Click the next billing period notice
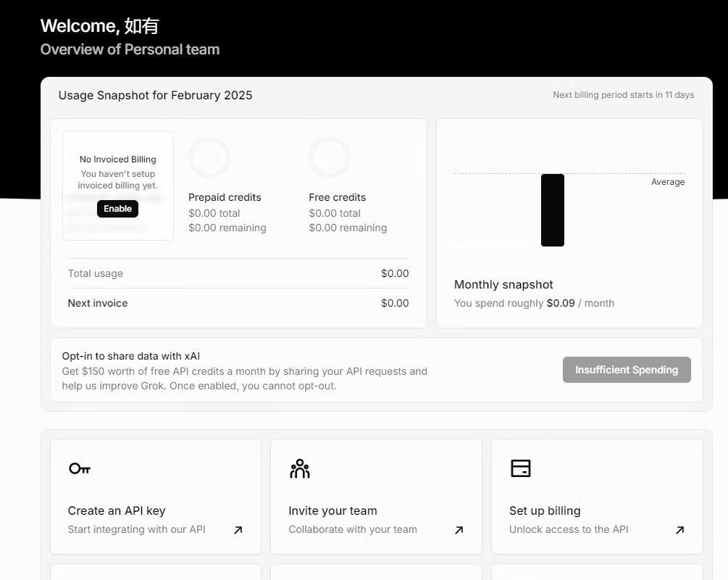 click(623, 95)
